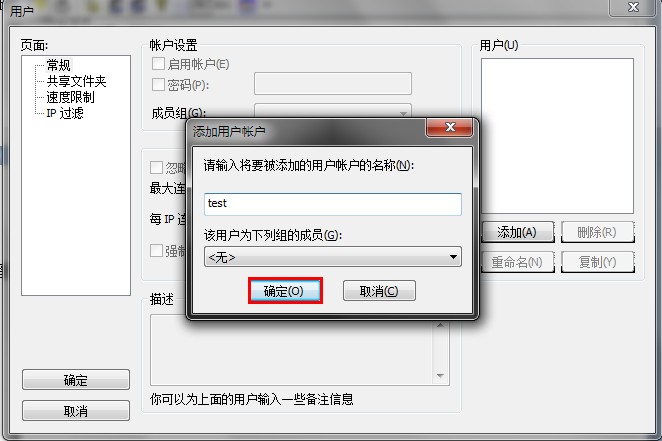Click the description box scrollbar down arrow
Viewport: 662px width, 441px height.
(x=440, y=376)
